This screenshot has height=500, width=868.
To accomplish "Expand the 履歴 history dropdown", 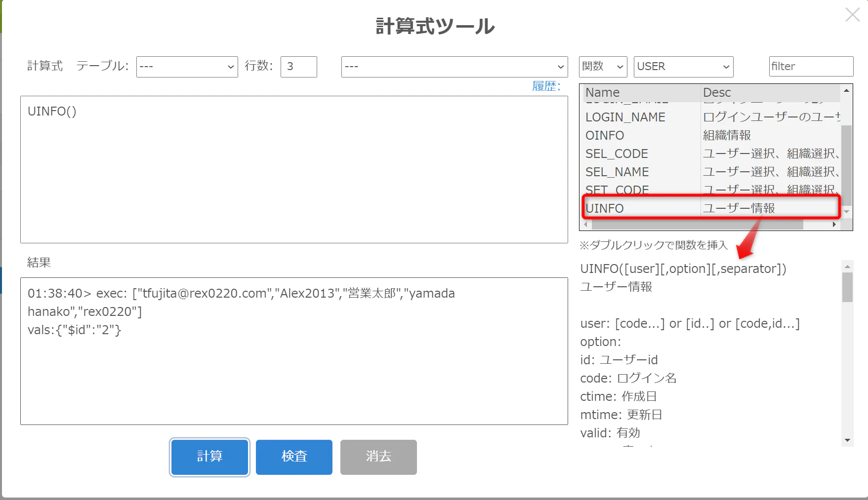I will click(x=455, y=67).
